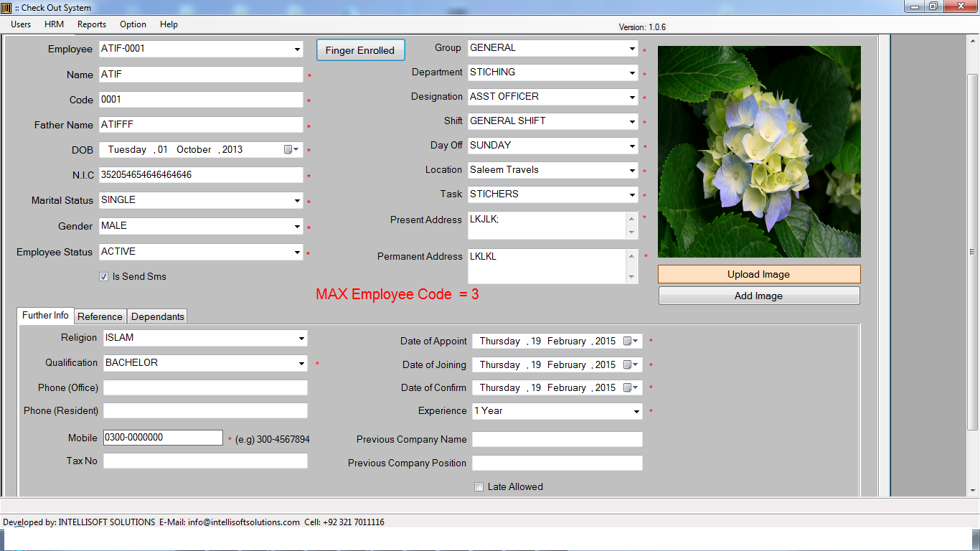Enable the Late Allowed checkbox
980x551 pixels.
pos(479,487)
